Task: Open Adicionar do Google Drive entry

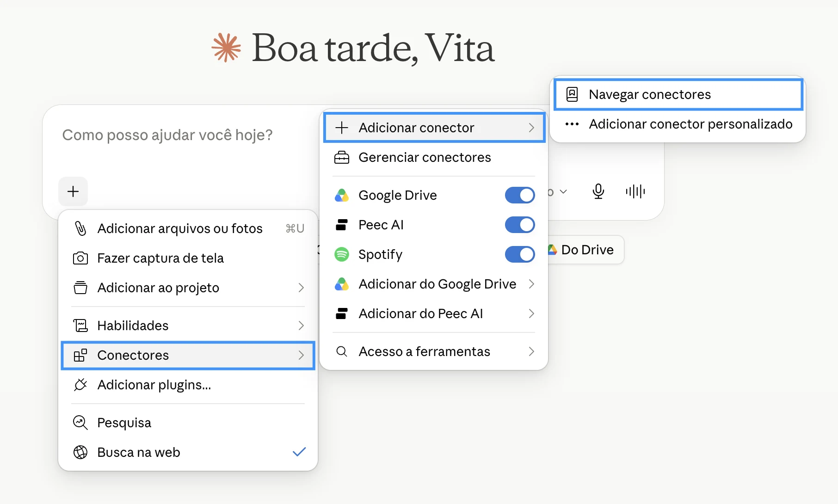Action: [x=434, y=284]
